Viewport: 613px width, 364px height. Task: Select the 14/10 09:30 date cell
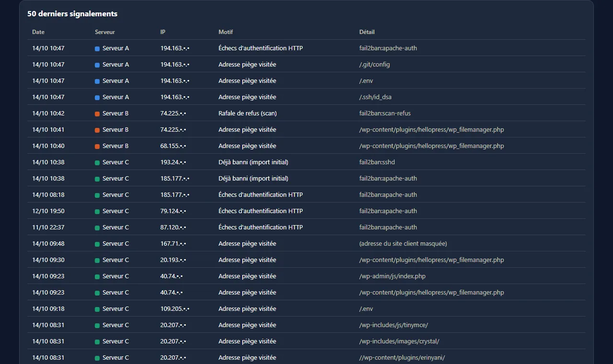point(48,260)
